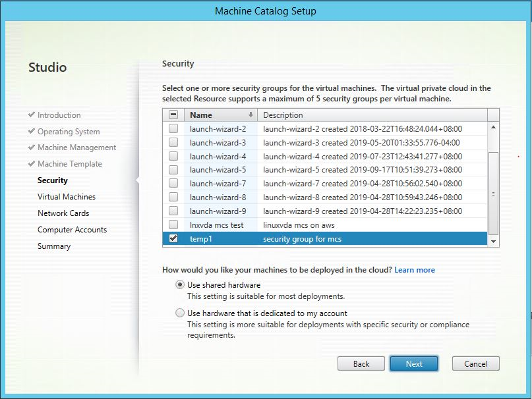Click the Description column header

pyautogui.click(x=373, y=115)
